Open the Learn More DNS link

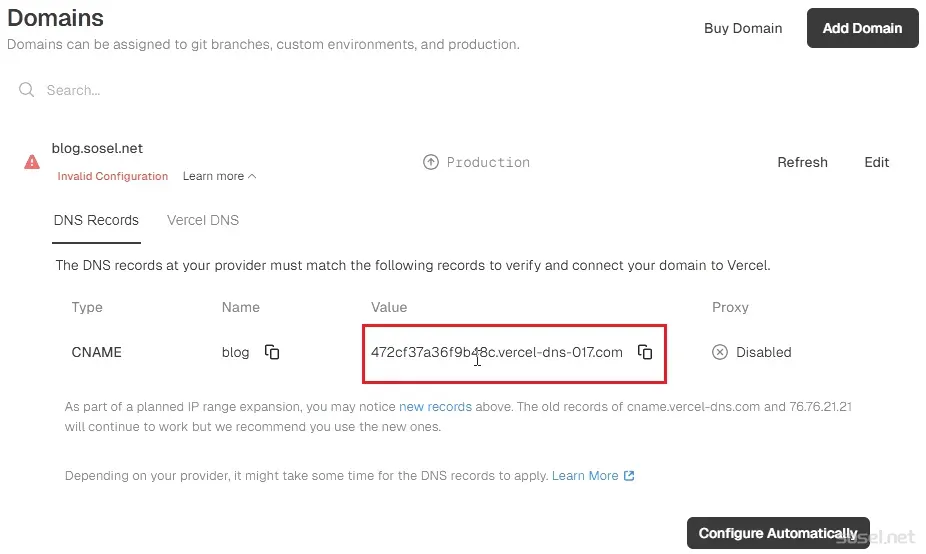[x=585, y=475]
